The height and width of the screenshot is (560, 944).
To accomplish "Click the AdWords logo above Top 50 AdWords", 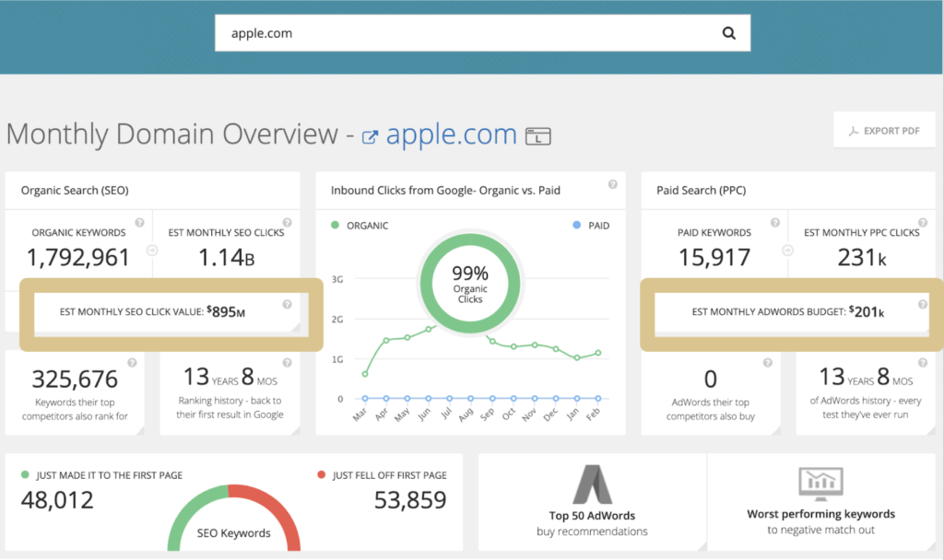I will [x=593, y=484].
